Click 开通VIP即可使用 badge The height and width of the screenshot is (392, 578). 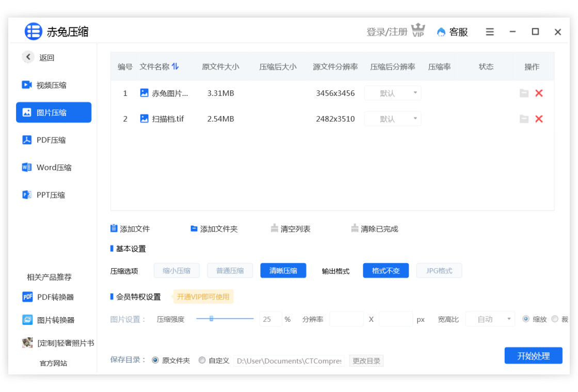pyautogui.click(x=203, y=297)
